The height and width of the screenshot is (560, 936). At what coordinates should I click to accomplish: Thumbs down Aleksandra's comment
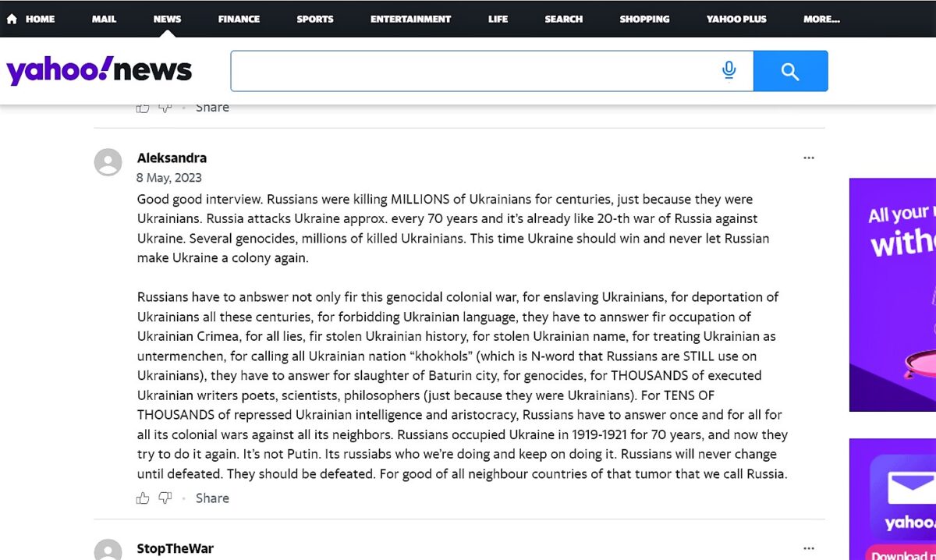coord(165,498)
